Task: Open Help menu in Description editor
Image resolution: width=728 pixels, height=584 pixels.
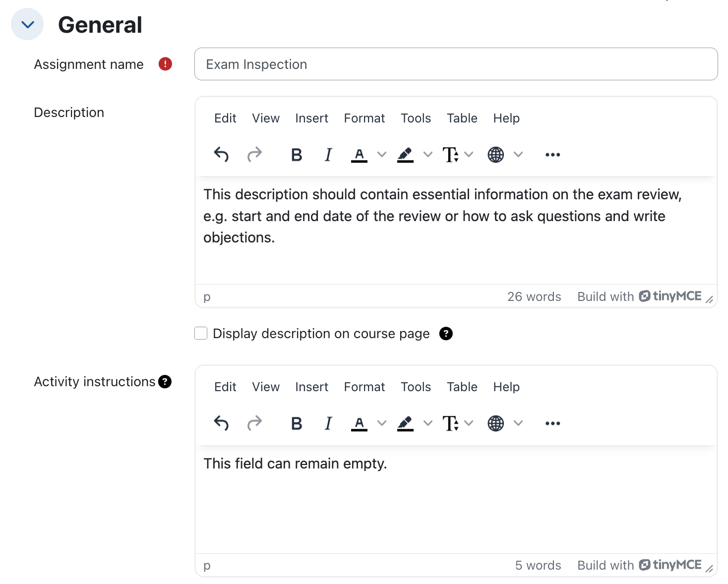Action: click(x=506, y=118)
